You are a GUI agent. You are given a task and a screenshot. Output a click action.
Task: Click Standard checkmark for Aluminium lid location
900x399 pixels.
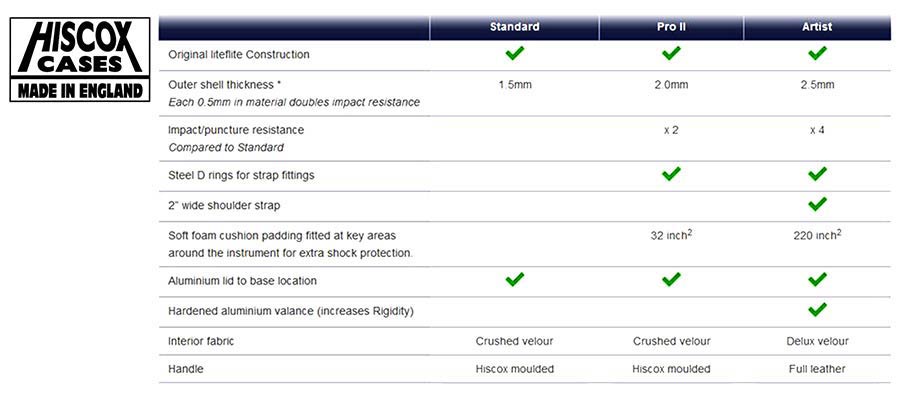click(x=514, y=280)
